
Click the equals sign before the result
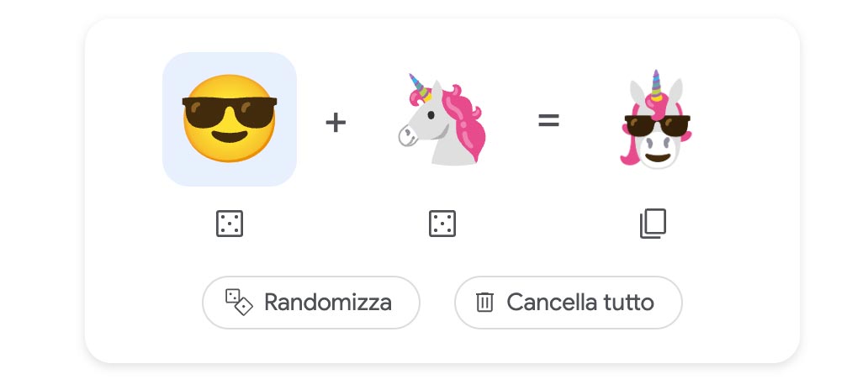point(548,120)
